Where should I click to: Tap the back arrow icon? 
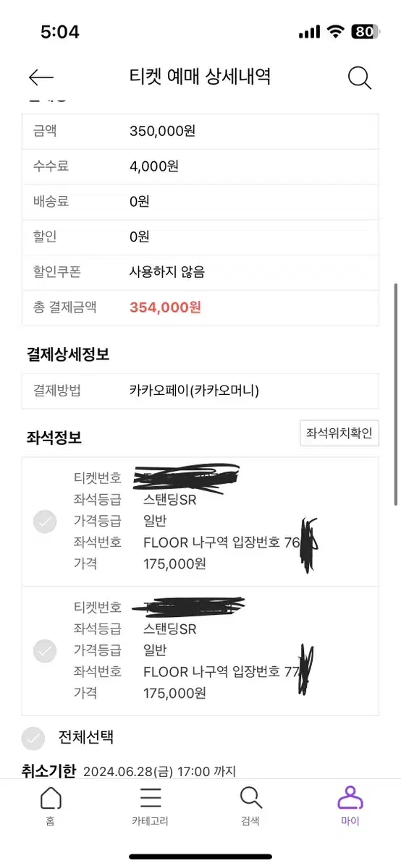tap(41, 77)
